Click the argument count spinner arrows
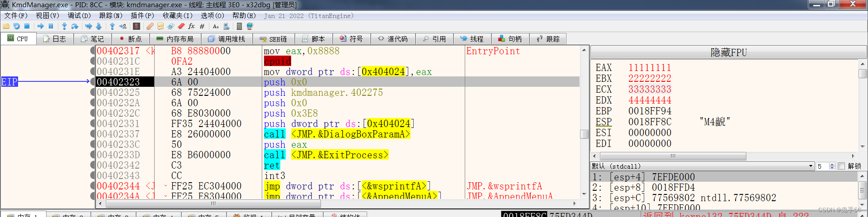The height and width of the screenshot is (217, 868). (832, 166)
